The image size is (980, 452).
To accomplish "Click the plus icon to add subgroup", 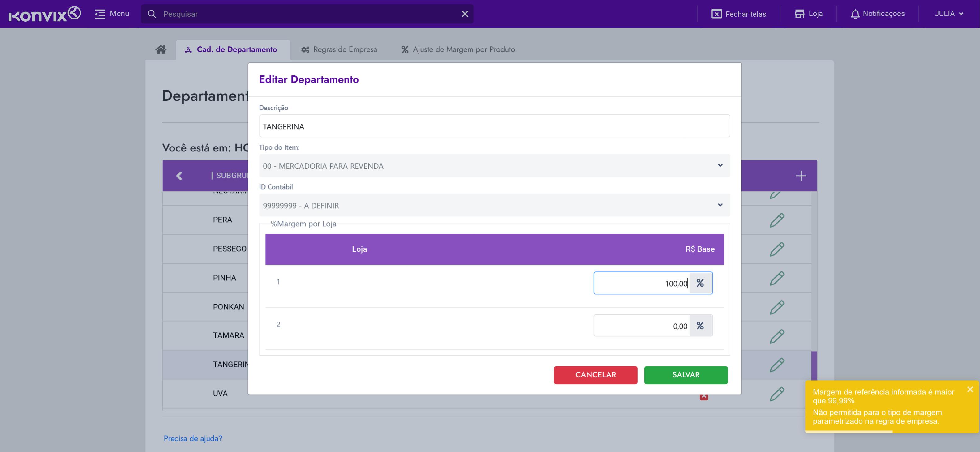I will coord(801,176).
